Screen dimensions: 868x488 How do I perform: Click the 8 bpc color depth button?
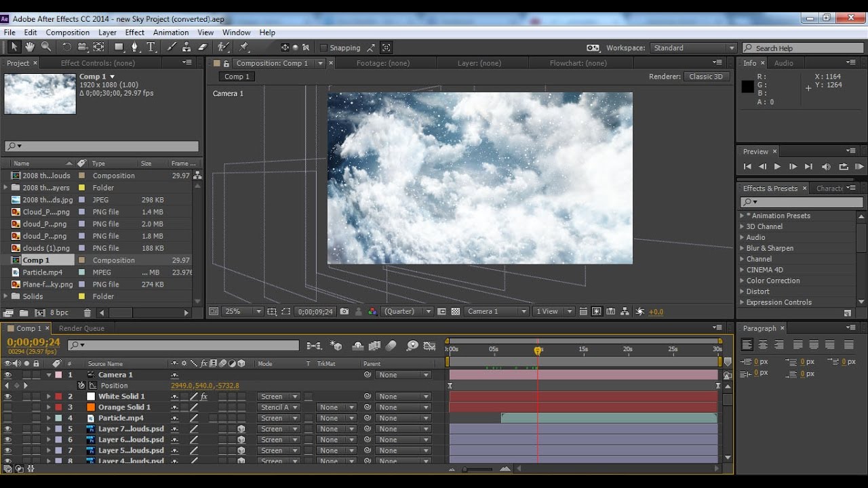click(59, 312)
